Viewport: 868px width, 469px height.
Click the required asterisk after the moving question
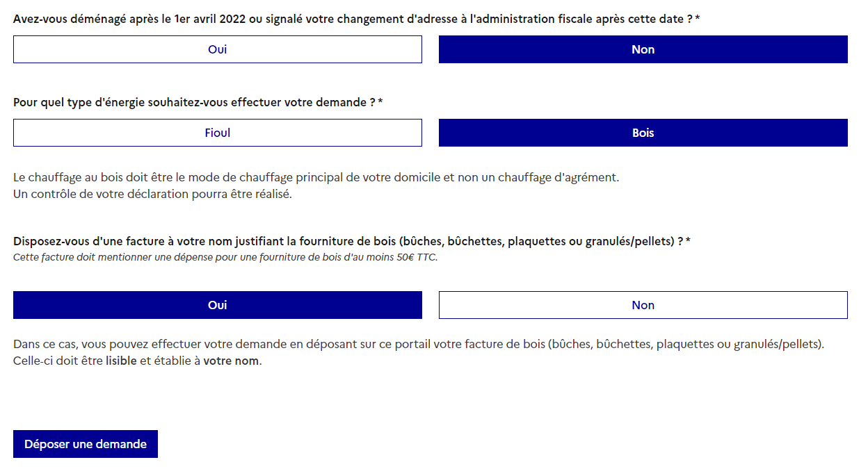698,19
